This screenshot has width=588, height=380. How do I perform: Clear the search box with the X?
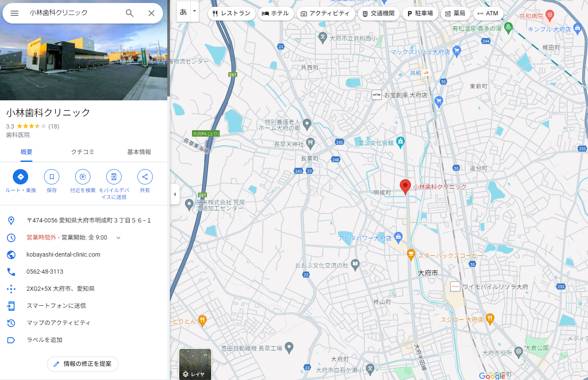pos(151,13)
